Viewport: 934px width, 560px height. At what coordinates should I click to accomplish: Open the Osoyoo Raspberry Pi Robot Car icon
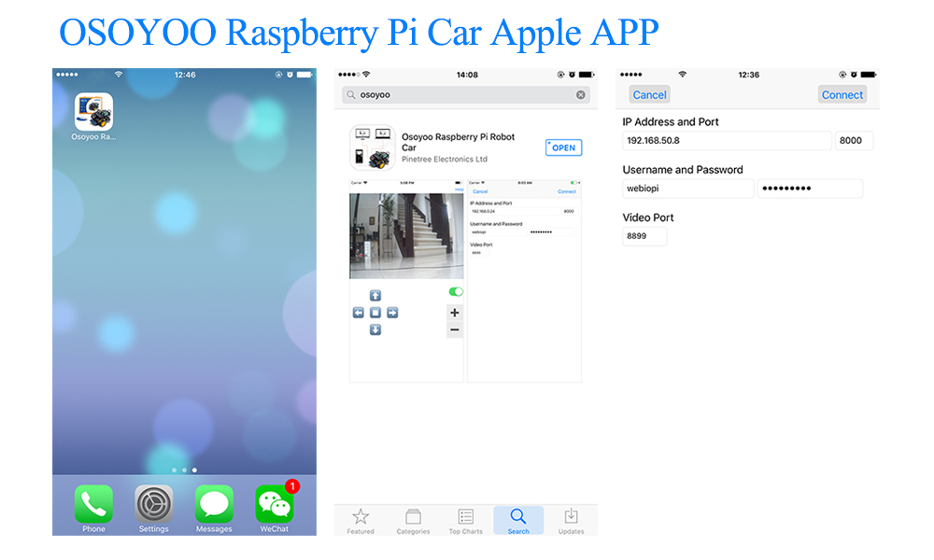pos(372,147)
